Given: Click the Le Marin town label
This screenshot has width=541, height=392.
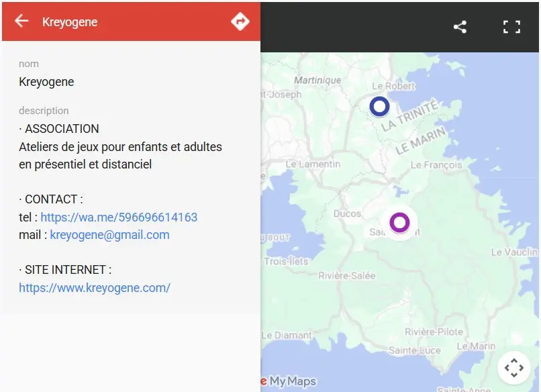Looking at the screenshot, I should pyautogui.click(x=476, y=346).
